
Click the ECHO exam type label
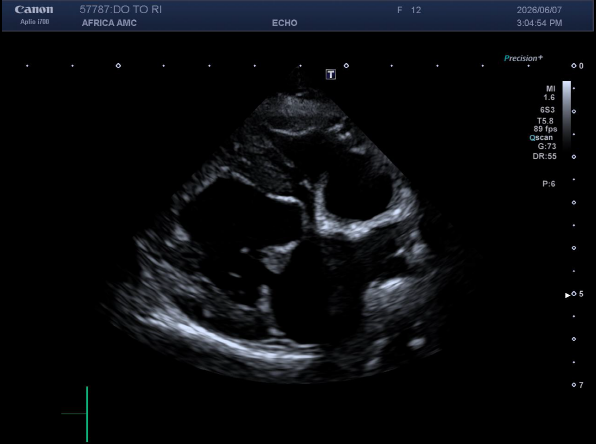coord(285,23)
